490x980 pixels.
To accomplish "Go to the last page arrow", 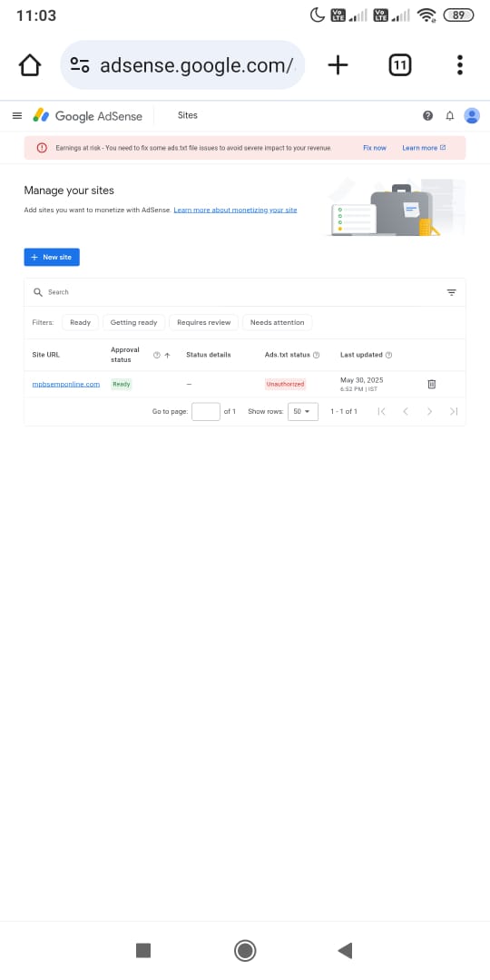I will pyautogui.click(x=454, y=411).
